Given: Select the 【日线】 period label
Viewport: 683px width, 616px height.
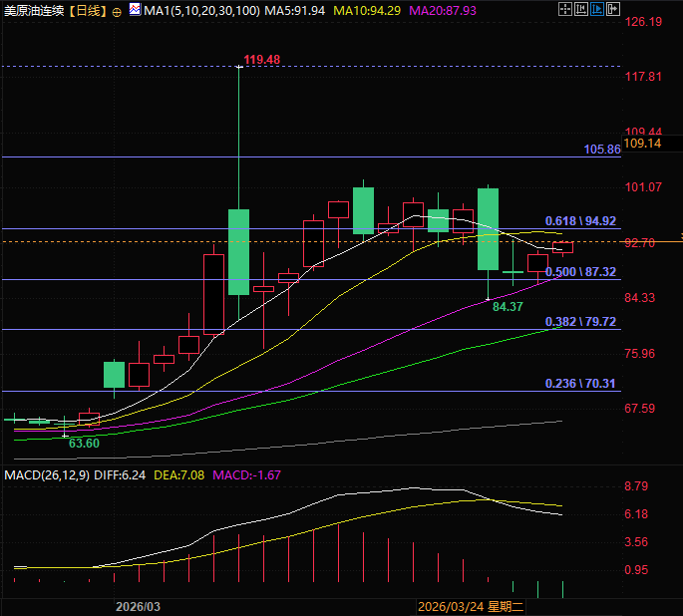Looking at the screenshot, I should (88, 11).
